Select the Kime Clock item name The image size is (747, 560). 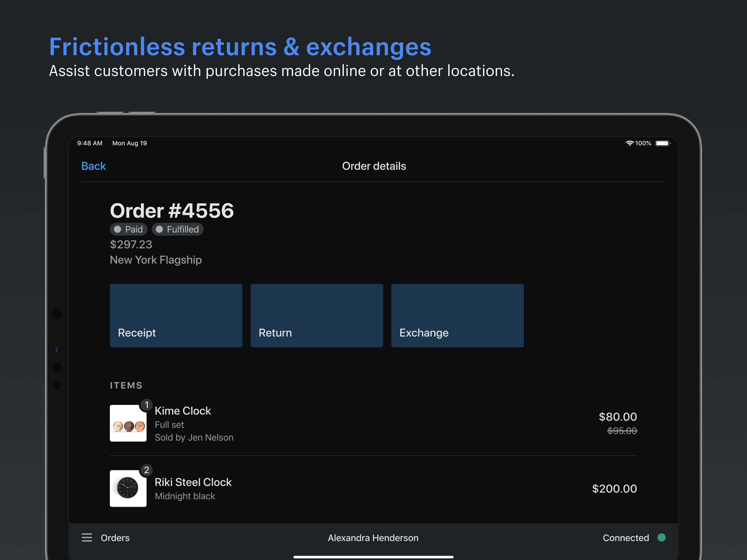pyautogui.click(x=183, y=411)
